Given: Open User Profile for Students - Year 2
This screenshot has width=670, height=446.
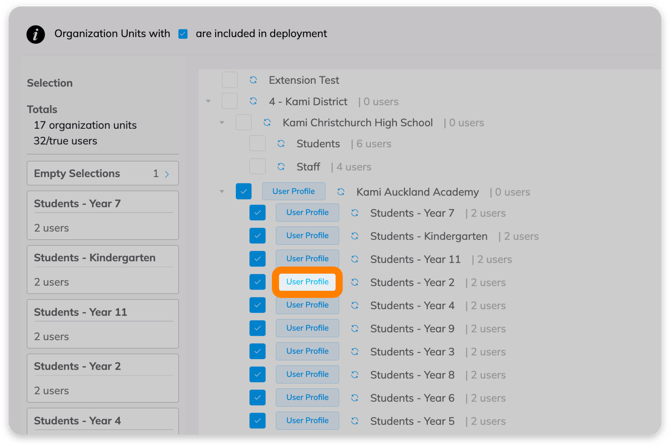Looking at the screenshot, I should point(307,282).
